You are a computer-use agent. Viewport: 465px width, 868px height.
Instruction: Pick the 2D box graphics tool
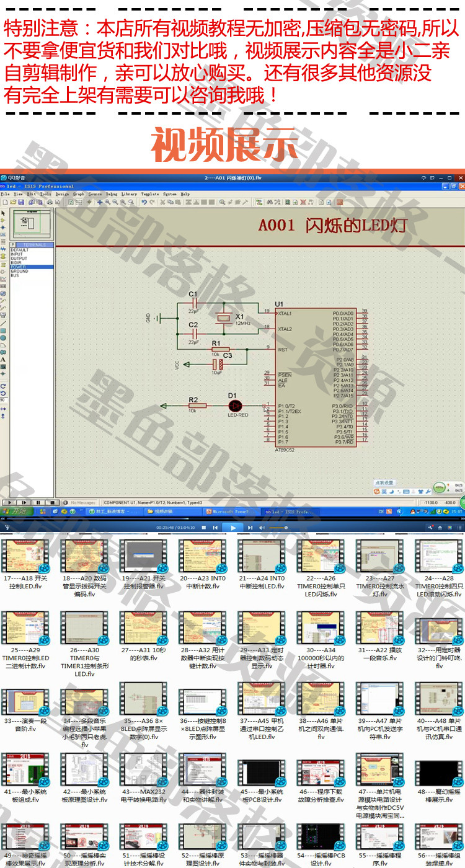coord(3,330)
